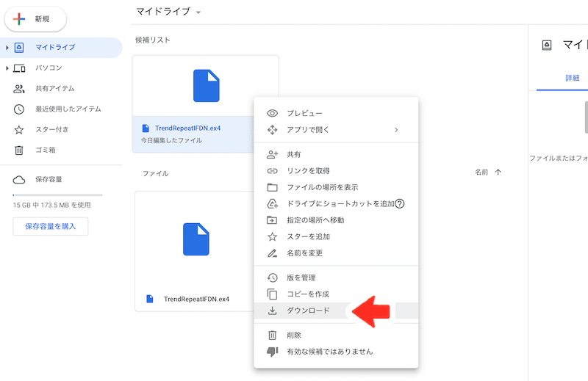Viewport: 588px width, 381px height.
Task: Click the computers device icon
Action: pos(19,68)
